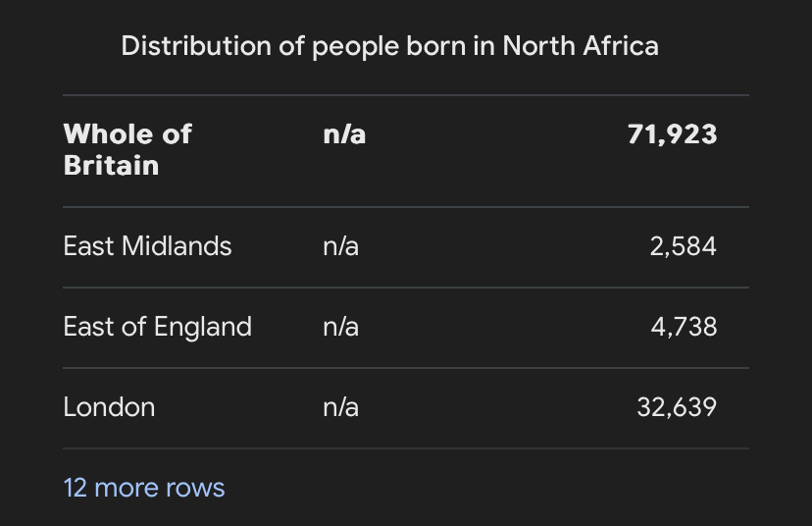Click n/a in East Midlands row

tap(340, 246)
